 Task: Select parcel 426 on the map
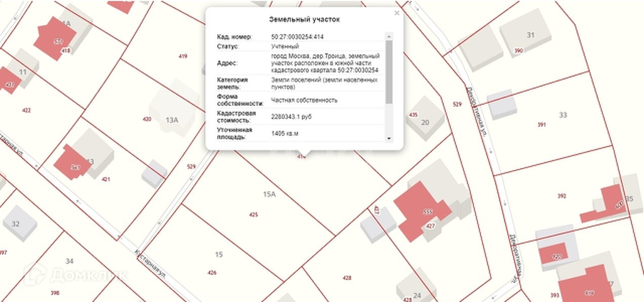click(x=212, y=273)
